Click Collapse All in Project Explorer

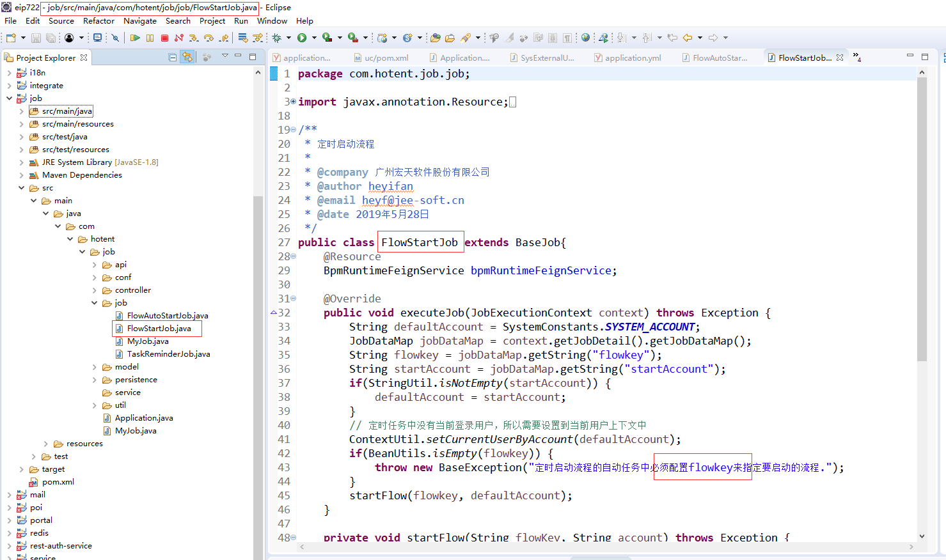pos(173,58)
